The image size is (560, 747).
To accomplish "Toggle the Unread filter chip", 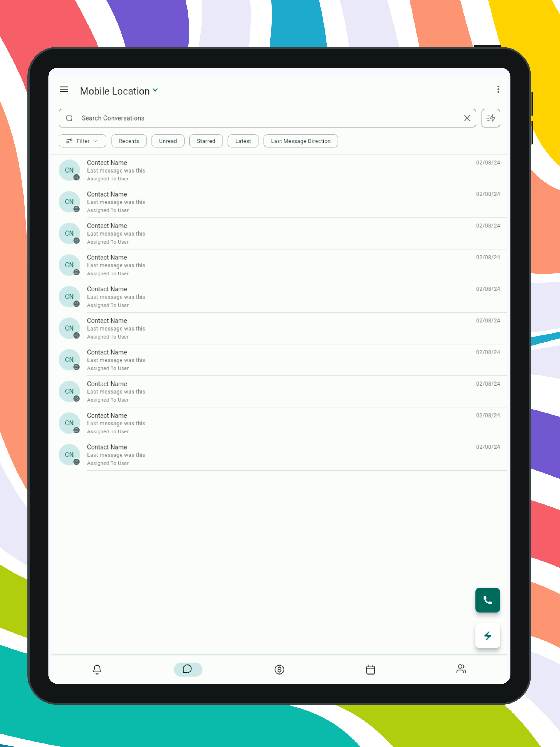I will click(168, 141).
